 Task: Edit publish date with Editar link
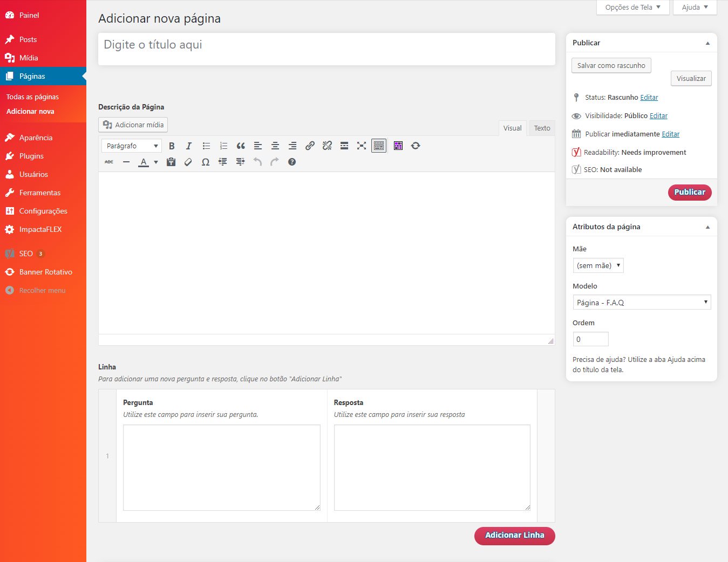click(671, 134)
